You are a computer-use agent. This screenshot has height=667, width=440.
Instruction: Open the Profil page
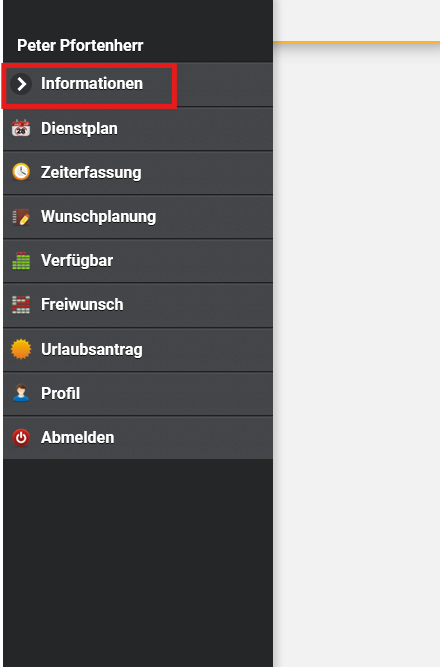coord(138,393)
